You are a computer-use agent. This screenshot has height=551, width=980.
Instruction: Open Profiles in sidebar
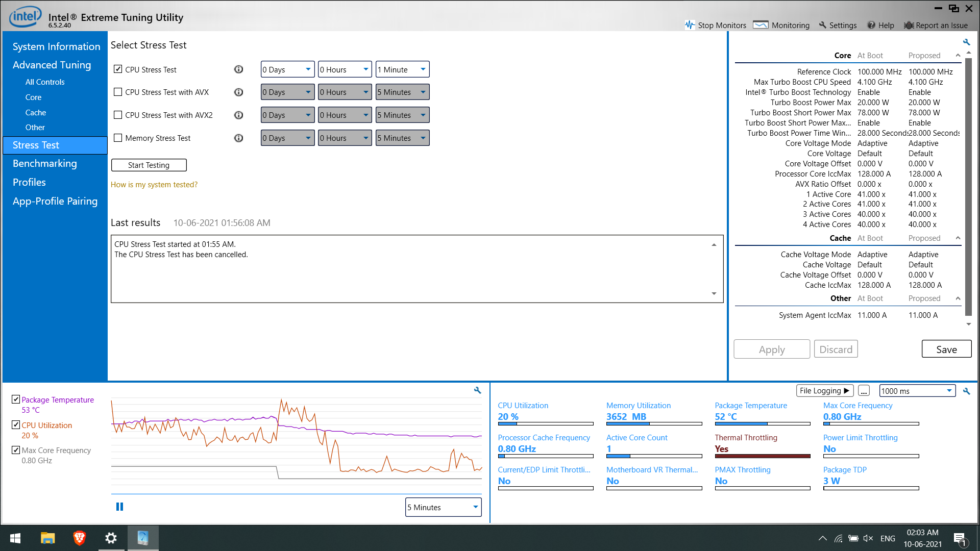click(29, 182)
